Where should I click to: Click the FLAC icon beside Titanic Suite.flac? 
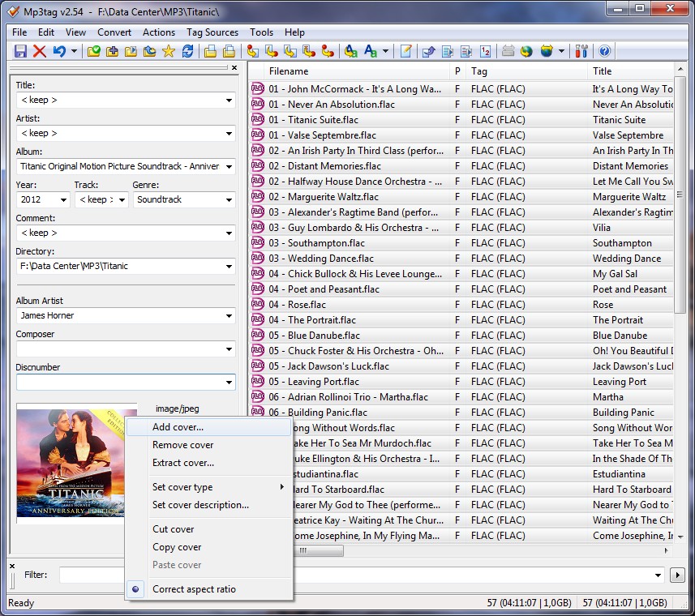tap(258, 120)
